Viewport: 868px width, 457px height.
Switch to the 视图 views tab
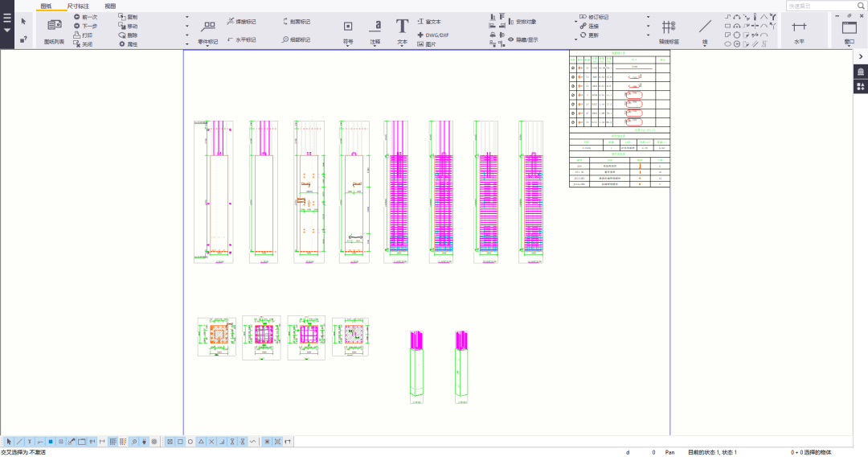tap(110, 6)
